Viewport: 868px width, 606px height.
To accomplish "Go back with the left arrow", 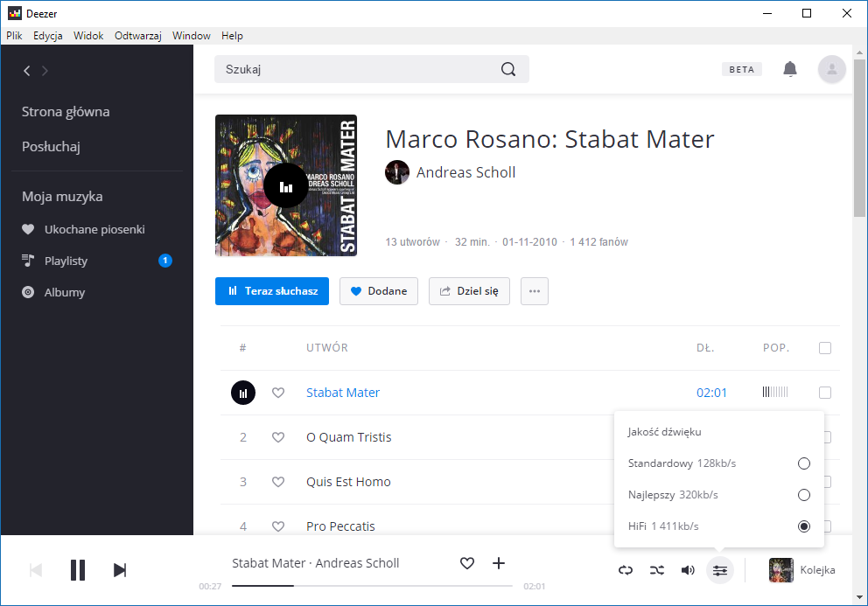I will [26, 71].
